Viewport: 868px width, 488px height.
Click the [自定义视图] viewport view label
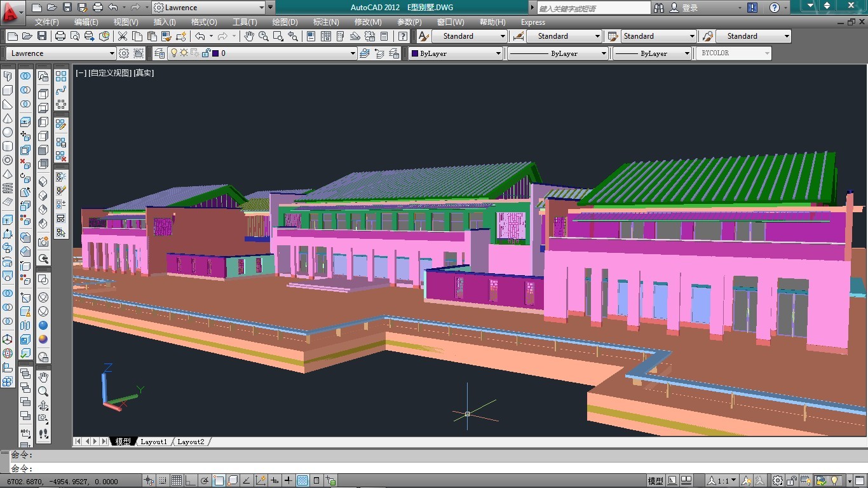tap(110, 73)
